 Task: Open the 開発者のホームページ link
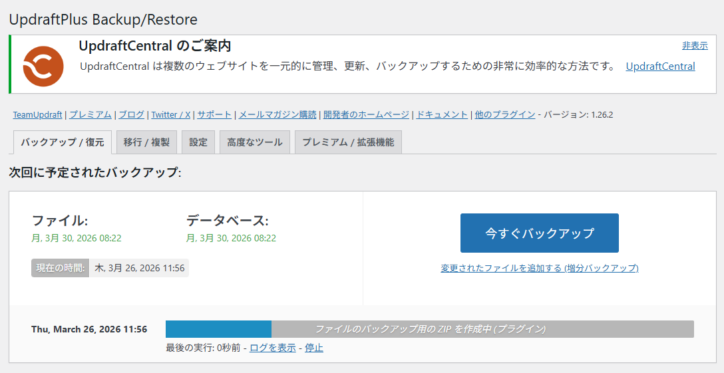click(366, 115)
